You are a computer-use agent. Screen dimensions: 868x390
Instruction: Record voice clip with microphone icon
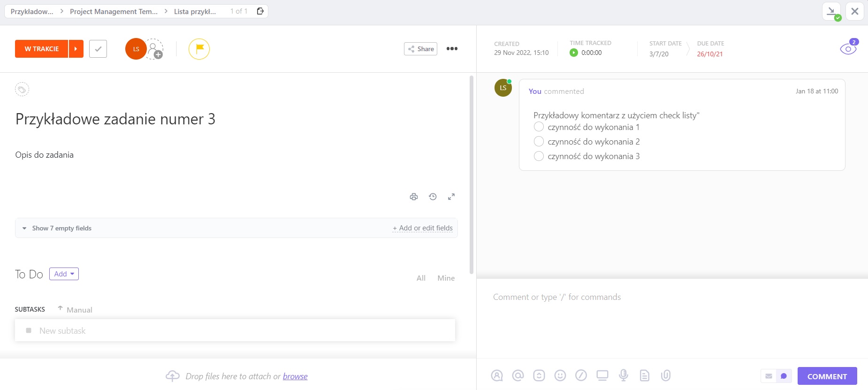(624, 375)
